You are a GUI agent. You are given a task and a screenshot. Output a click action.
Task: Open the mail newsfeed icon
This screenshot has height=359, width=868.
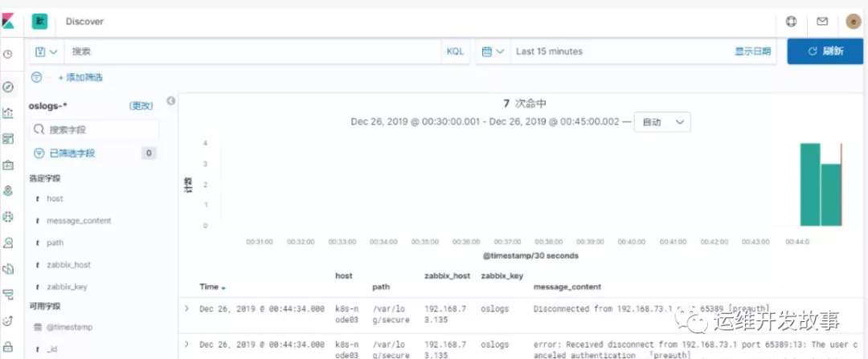822,22
